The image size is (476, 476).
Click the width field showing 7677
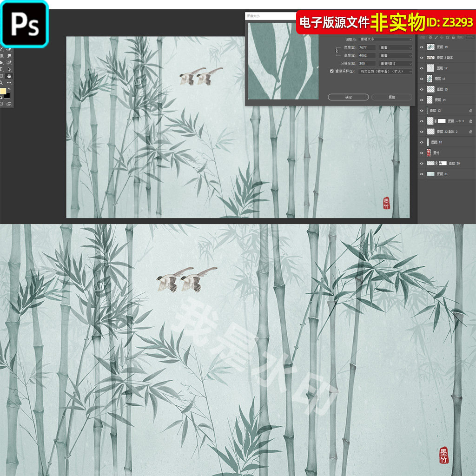(x=367, y=48)
